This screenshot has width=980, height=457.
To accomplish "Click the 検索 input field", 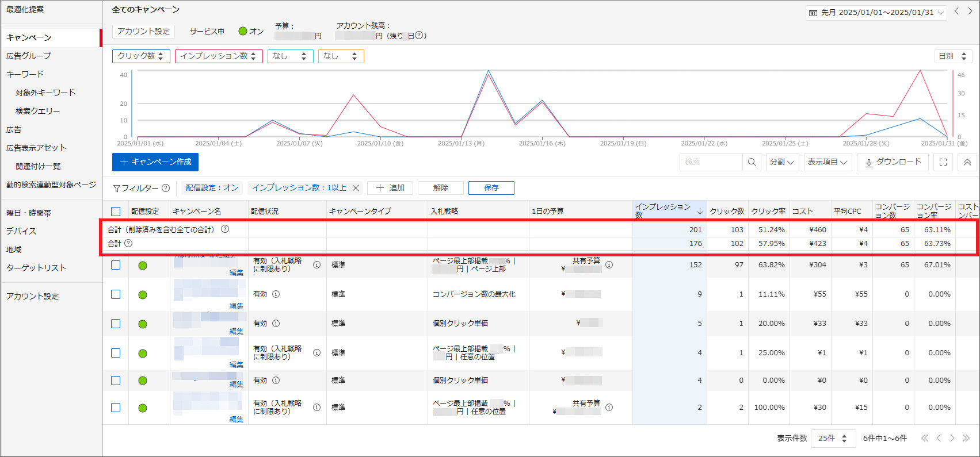I will click(711, 162).
